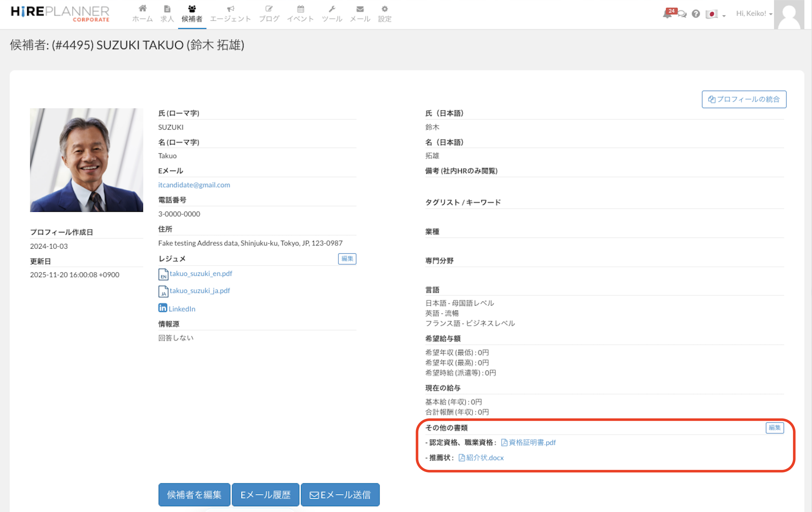
Task: Click the help question mark icon
Action: 696,14
